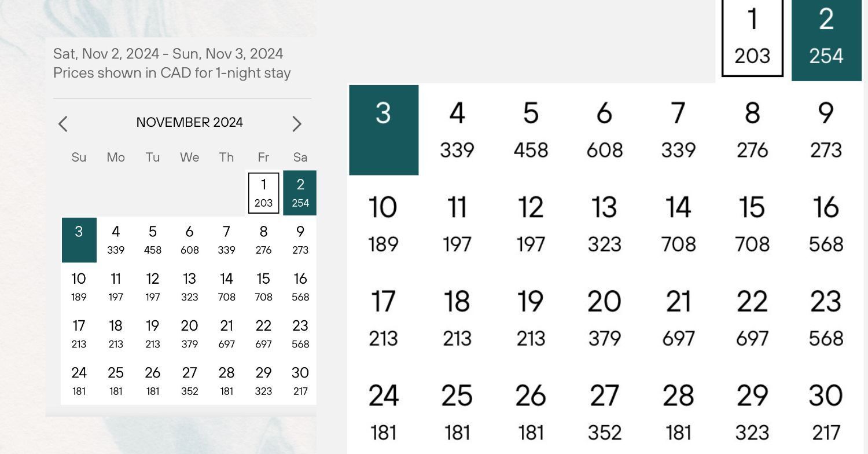Select November 6 priced 608
This screenshot has height=454, width=868.
click(604, 131)
